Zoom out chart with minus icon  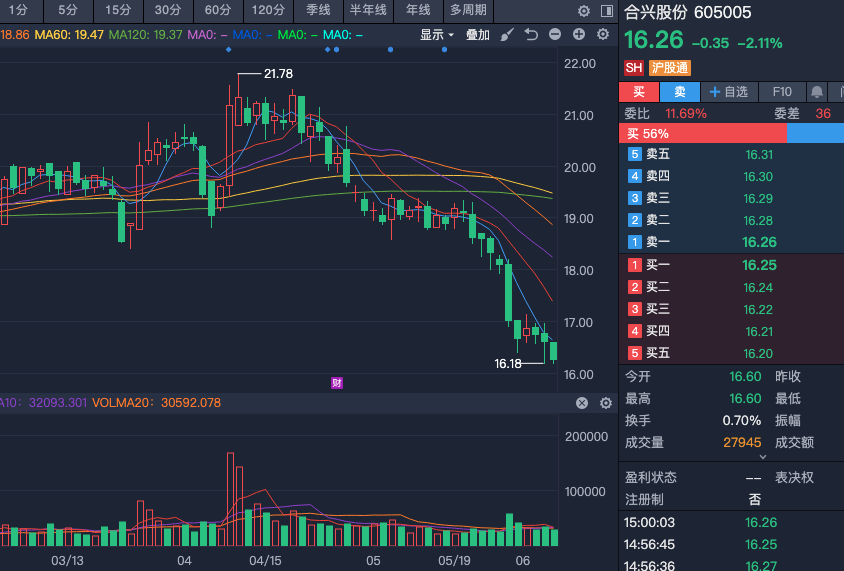coord(555,35)
